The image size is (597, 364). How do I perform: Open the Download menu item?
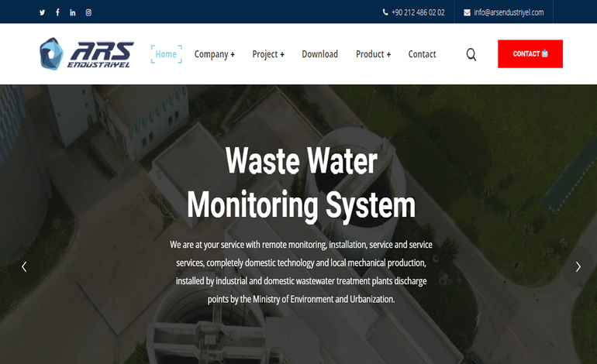(319, 54)
